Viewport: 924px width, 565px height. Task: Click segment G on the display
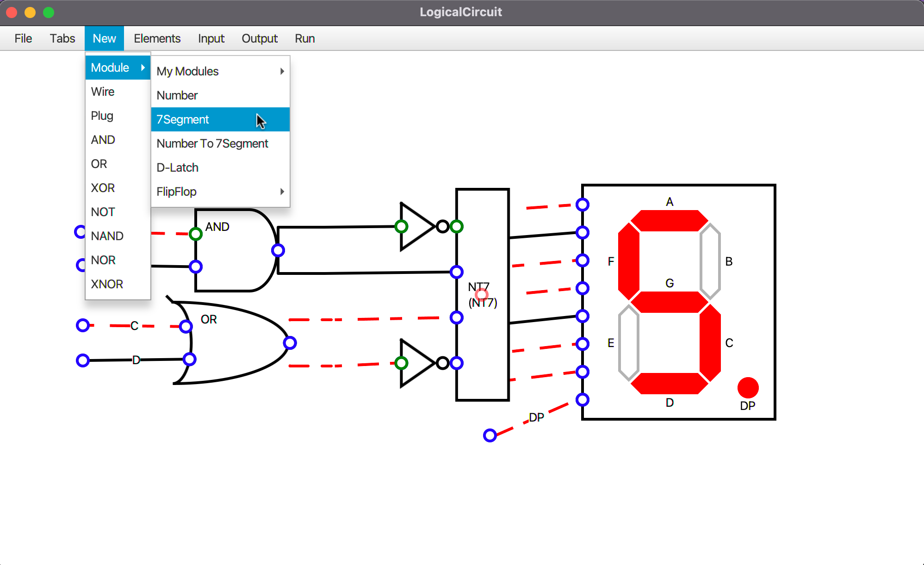point(669,302)
